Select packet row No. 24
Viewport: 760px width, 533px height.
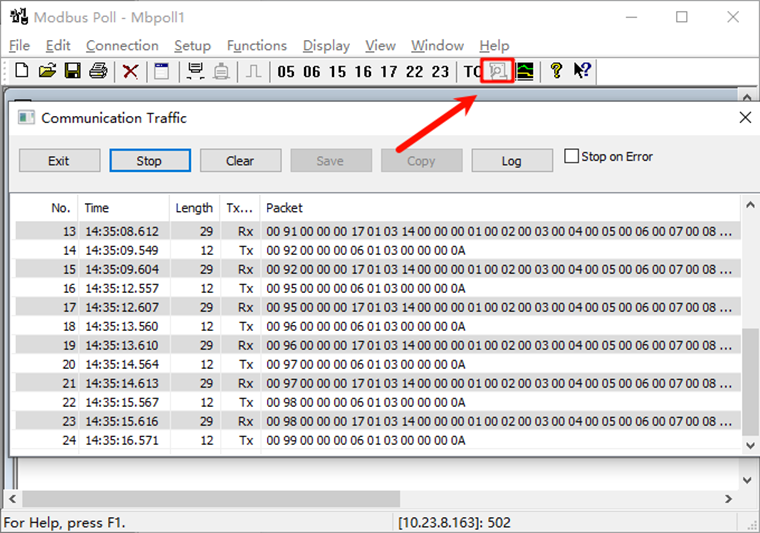point(378,440)
